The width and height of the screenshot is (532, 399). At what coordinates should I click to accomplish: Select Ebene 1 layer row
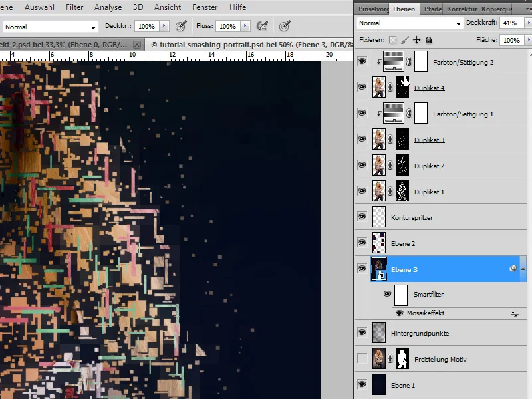click(441, 385)
